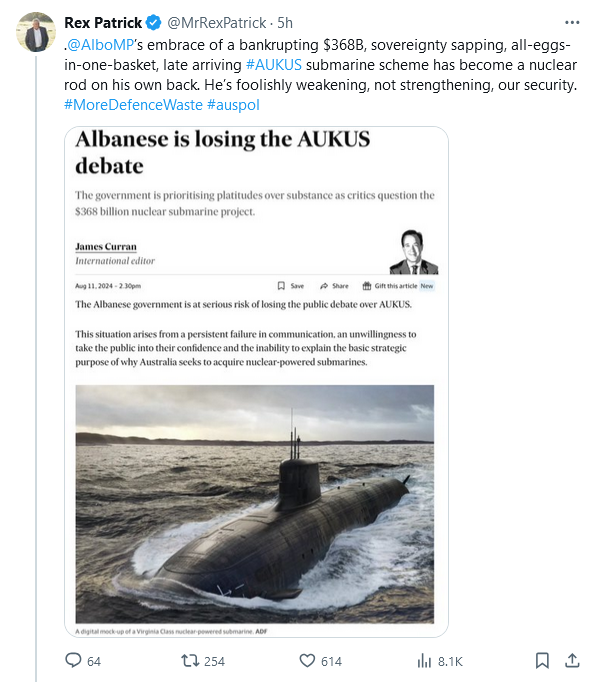The height and width of the screenshot is (682, 598).
Task: Open the Rex Patrick display name
Action: pos(103,23)
